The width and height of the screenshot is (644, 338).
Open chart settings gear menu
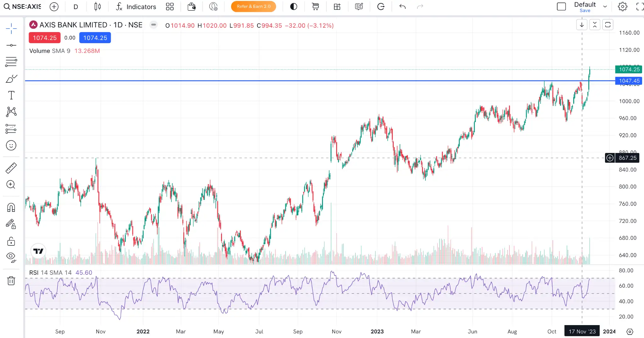(x=622, y=6)
